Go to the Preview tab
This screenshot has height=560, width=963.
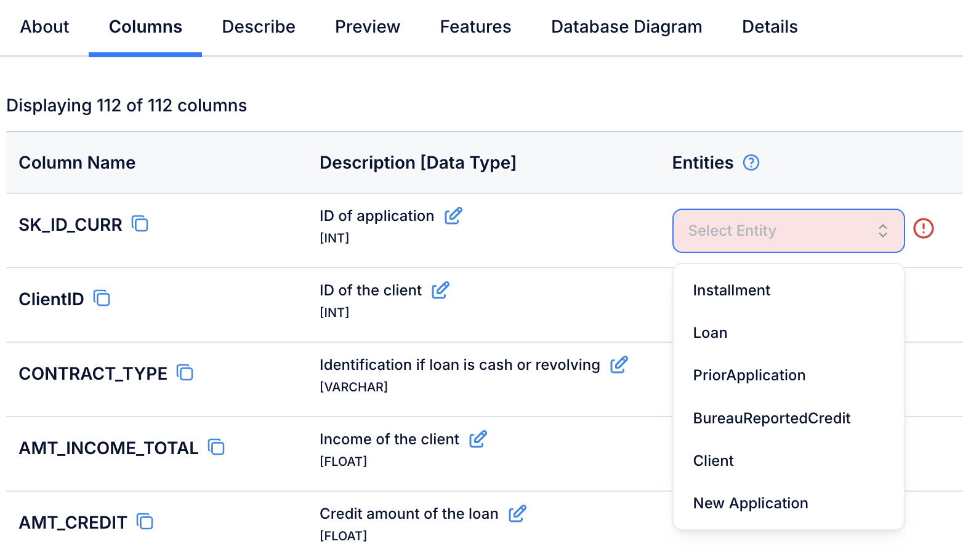368,27
